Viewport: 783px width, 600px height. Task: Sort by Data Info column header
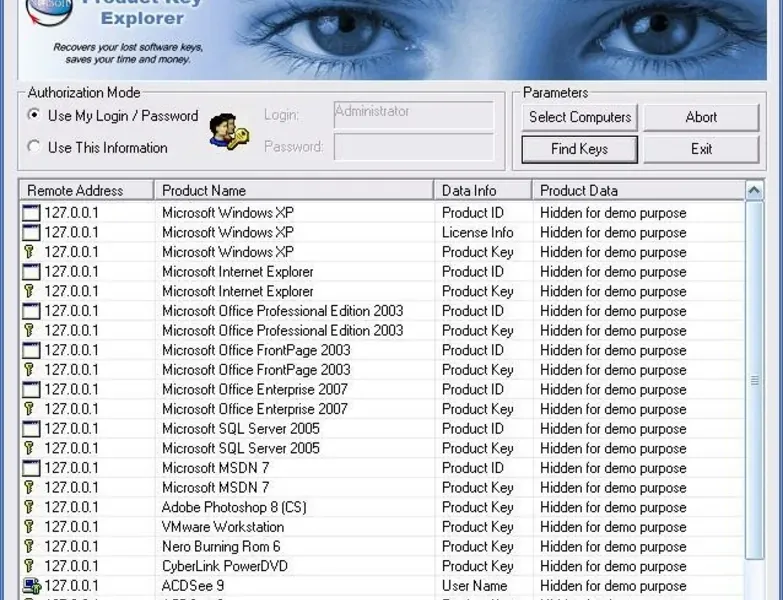pos(483,190)
